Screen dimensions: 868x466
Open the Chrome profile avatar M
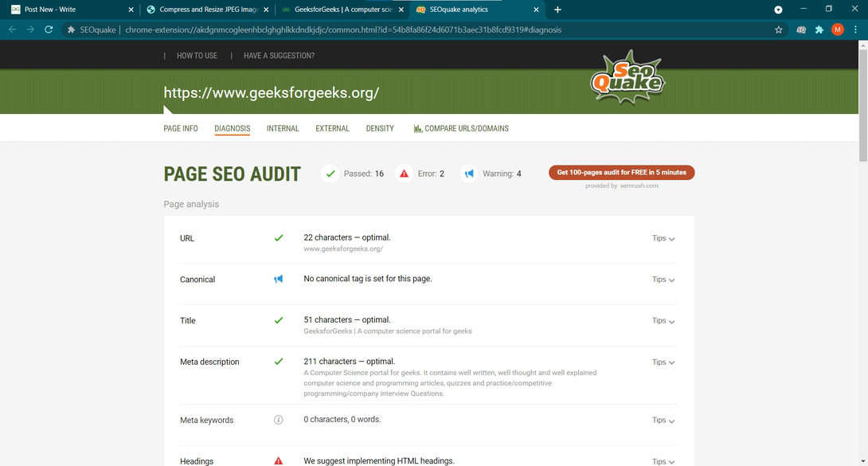[838, 30]
